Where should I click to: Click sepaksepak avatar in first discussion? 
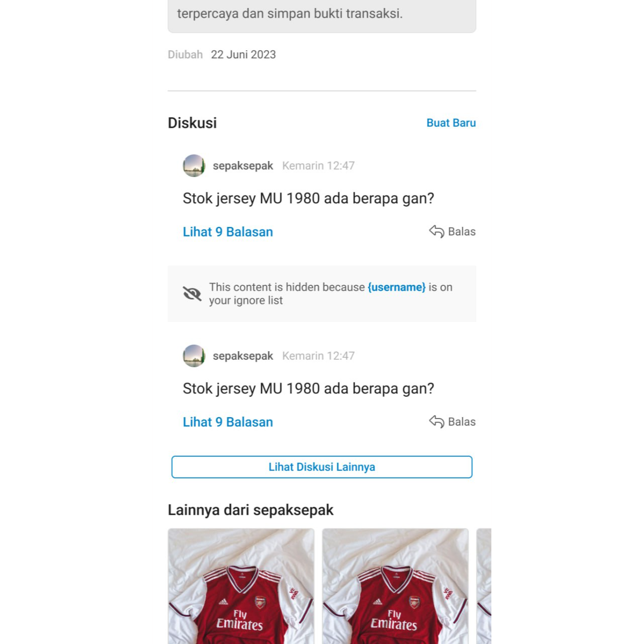[x=194, y=166]
